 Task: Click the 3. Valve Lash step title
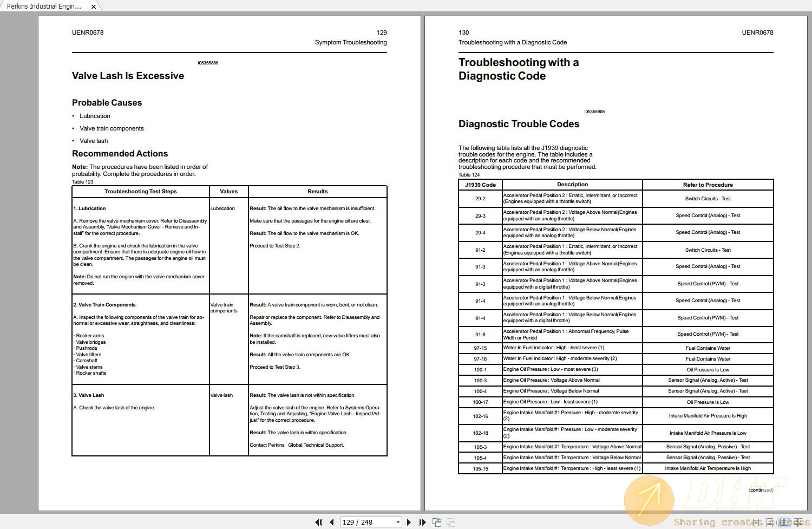pos(88,395)
